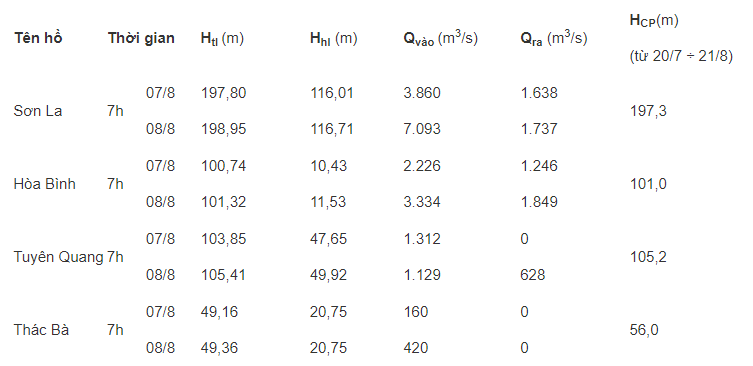Click the Tên hồ column header
The height and width of the screenshot is (366, 753).
pos(38,38)
